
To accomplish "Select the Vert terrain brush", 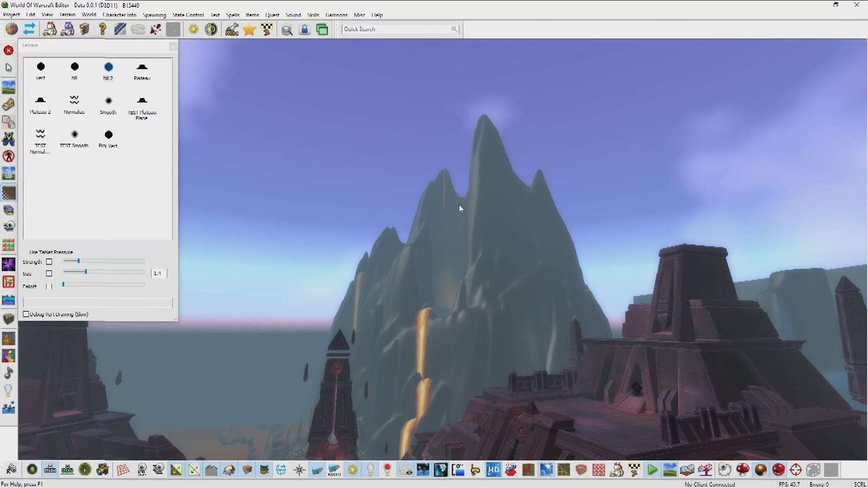I will tap(41, 67).
